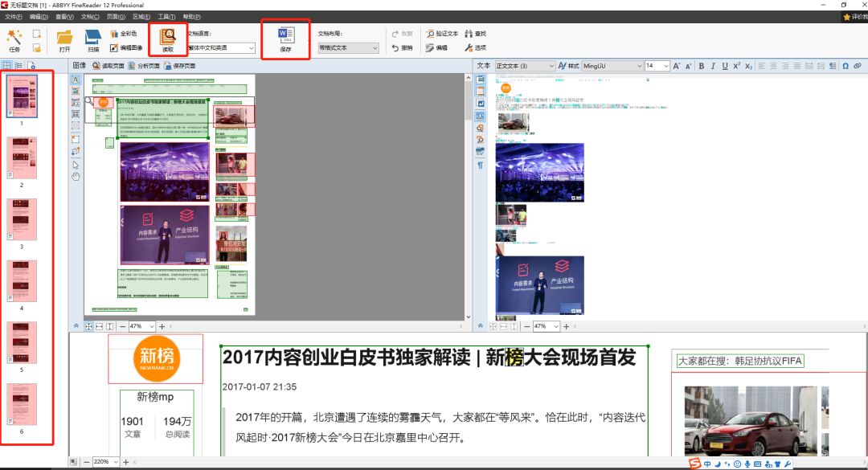Screen dimensions: 868x470
Task: Select page 2 thumbnail
Action: click(x=22, y=157)
